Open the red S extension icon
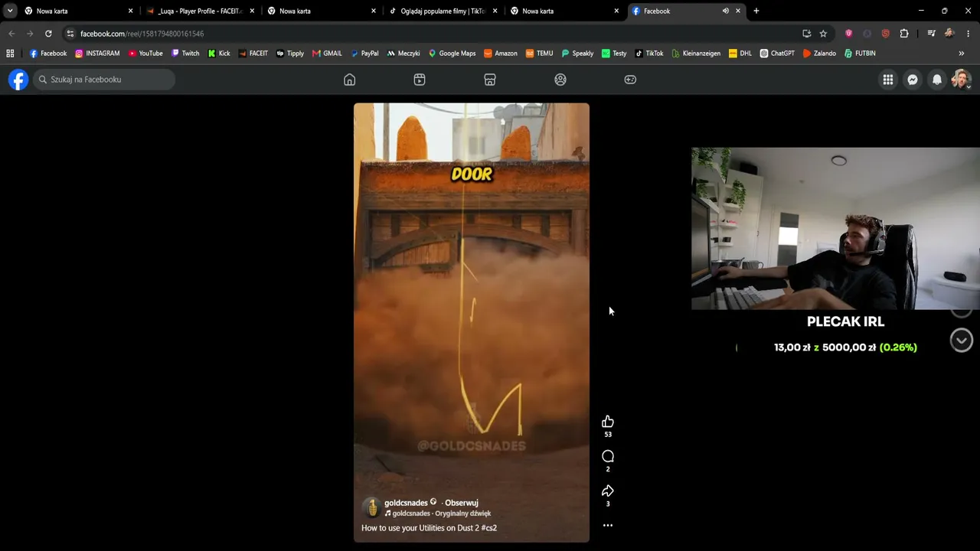 (886, 34)
